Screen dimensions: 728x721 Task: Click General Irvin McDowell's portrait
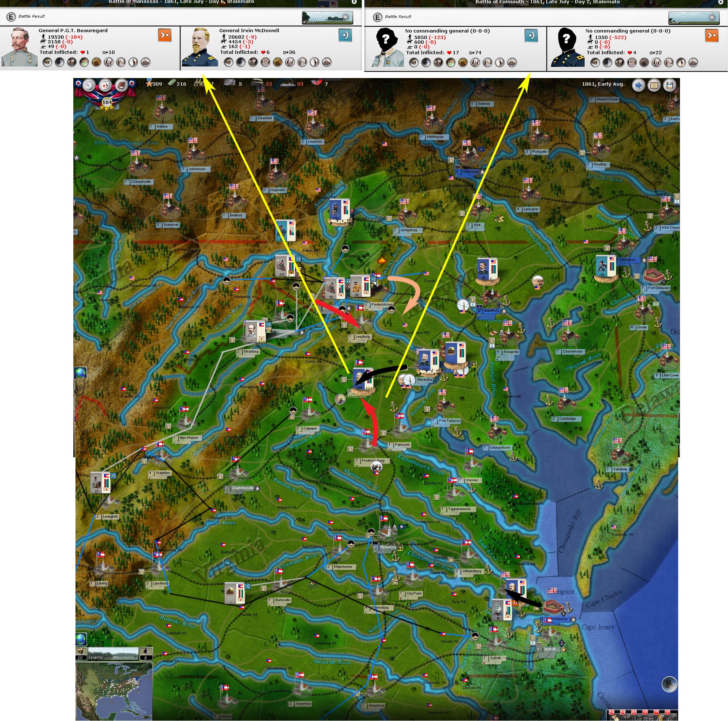pyautogui.click(x=200, y=47)
